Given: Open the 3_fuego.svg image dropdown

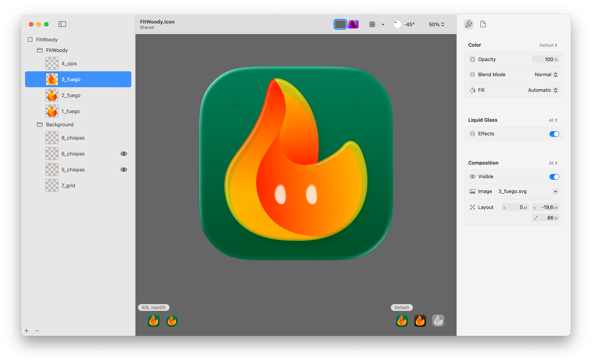Looking at the screenshot, I should pyautogui.click(x=555, y=191).
